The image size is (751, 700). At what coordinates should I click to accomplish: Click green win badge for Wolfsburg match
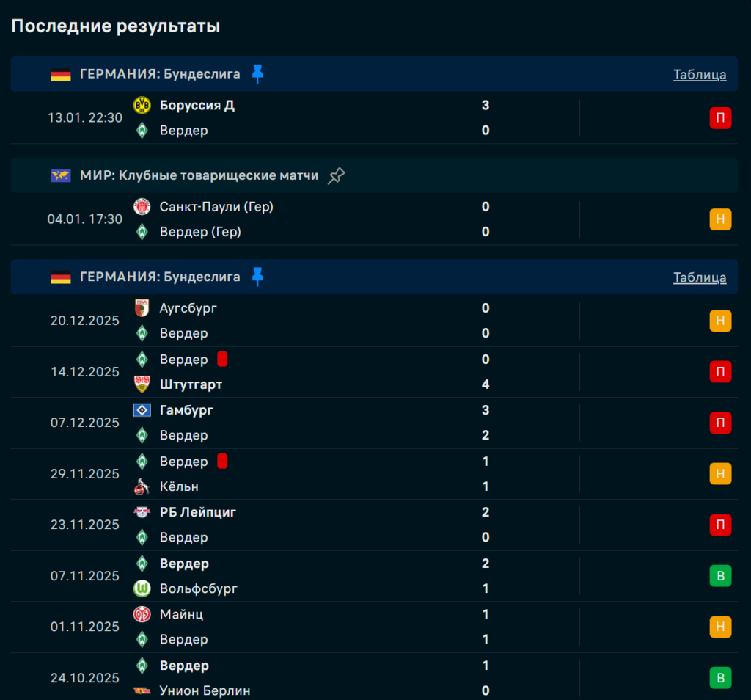click(x=720, y=576)
